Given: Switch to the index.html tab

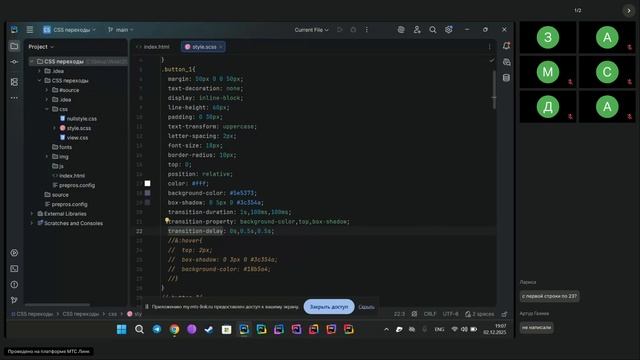Looking at the screenshot, I should (153, 47).
